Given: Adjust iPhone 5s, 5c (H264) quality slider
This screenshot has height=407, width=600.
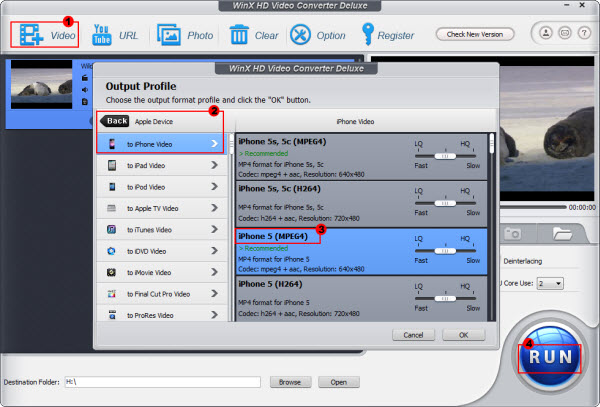Looking at the screenshot, I should (445, 203).
